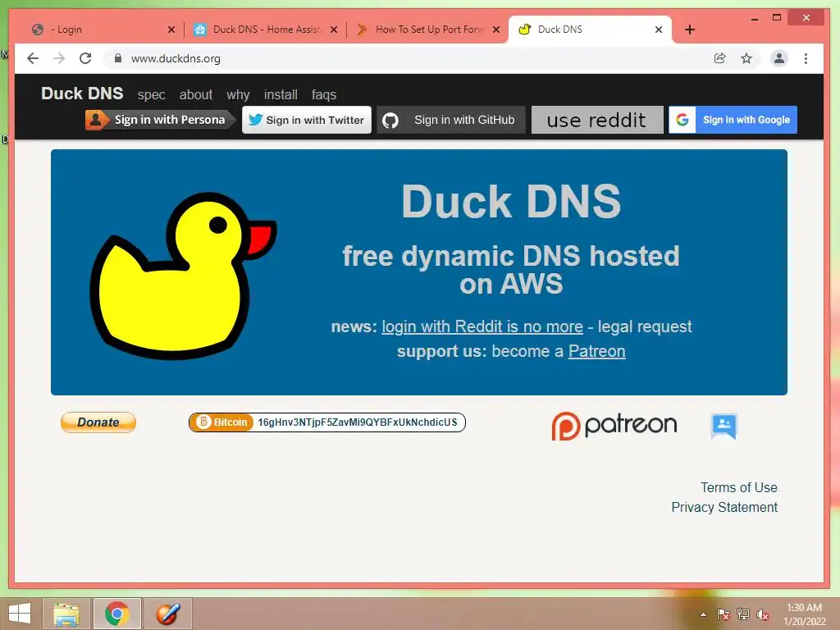Open the paint brush app in taskbar

[x=167, y=614]
